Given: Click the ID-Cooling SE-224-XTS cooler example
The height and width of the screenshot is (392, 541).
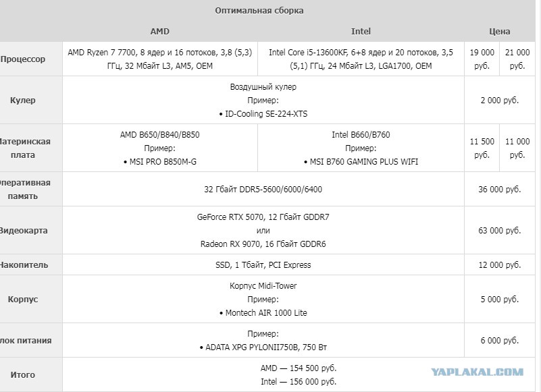Looking at the screenshot, I should click(x=263, y=114).
